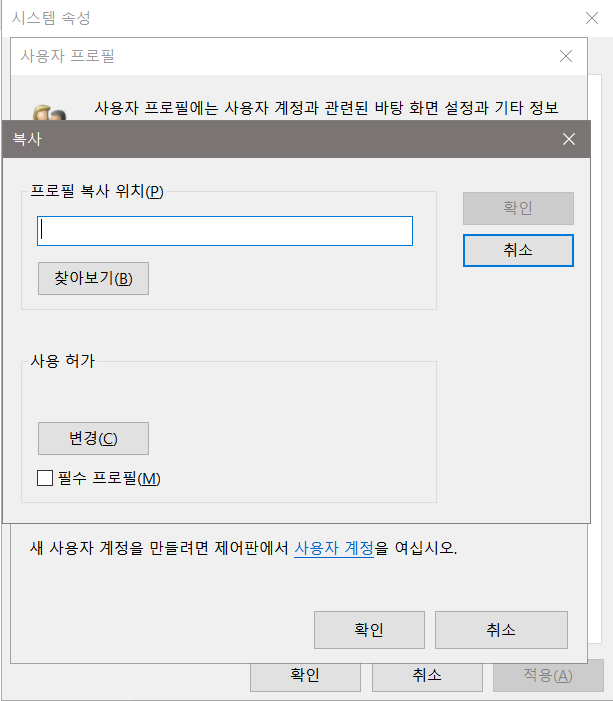Click the 프로필 복사 위치(P) label
The image size is (613, 701).
pos(97,191)
